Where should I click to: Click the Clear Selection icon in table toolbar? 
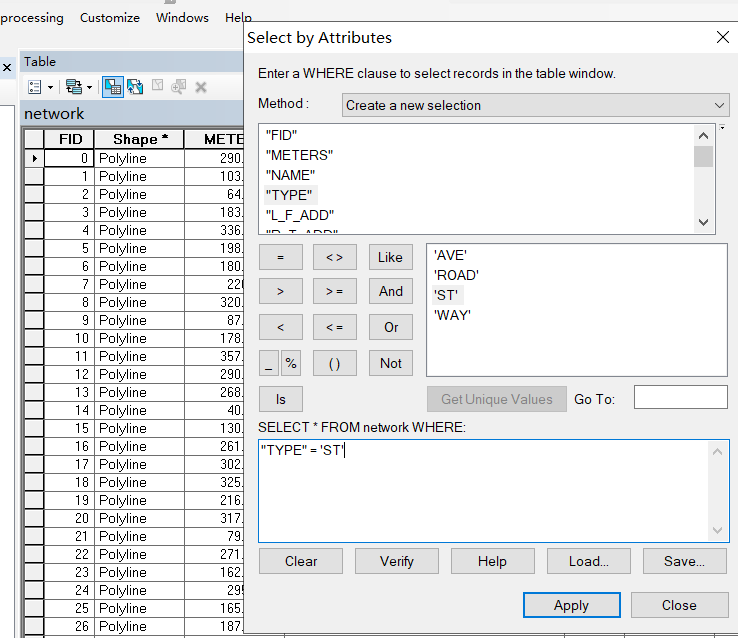coord(158,86)
